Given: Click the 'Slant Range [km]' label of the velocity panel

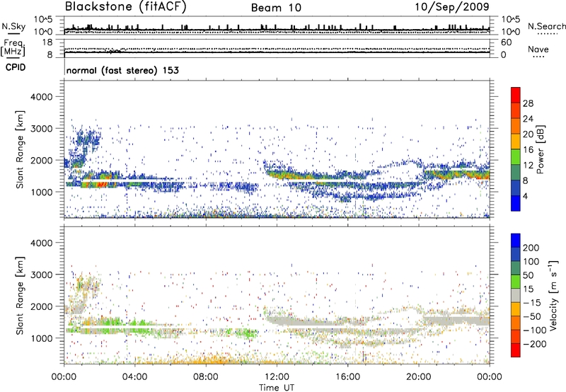Looking at the screenshot, I should coord(20,295).
